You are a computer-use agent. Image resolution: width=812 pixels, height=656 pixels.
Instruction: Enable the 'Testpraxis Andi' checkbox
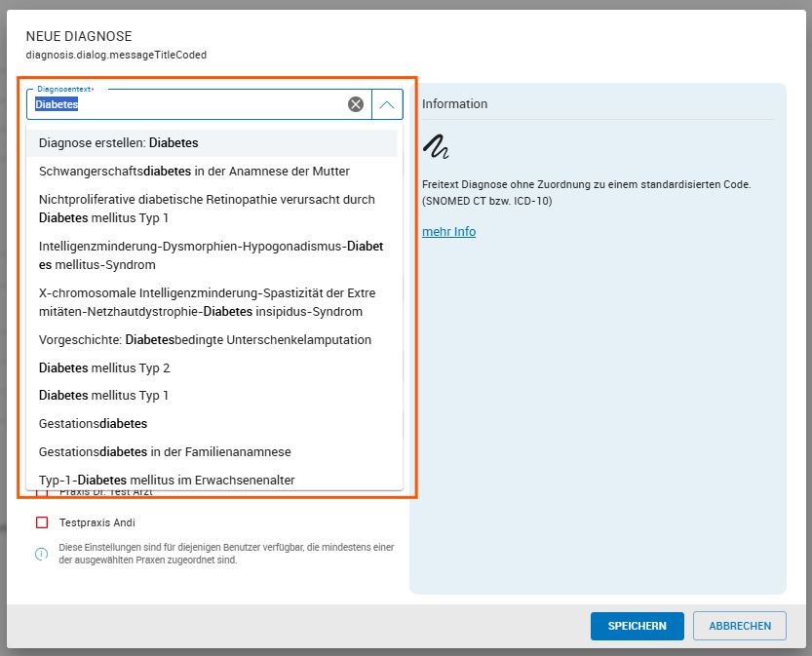pyautogui.click(x=42, y=521)
